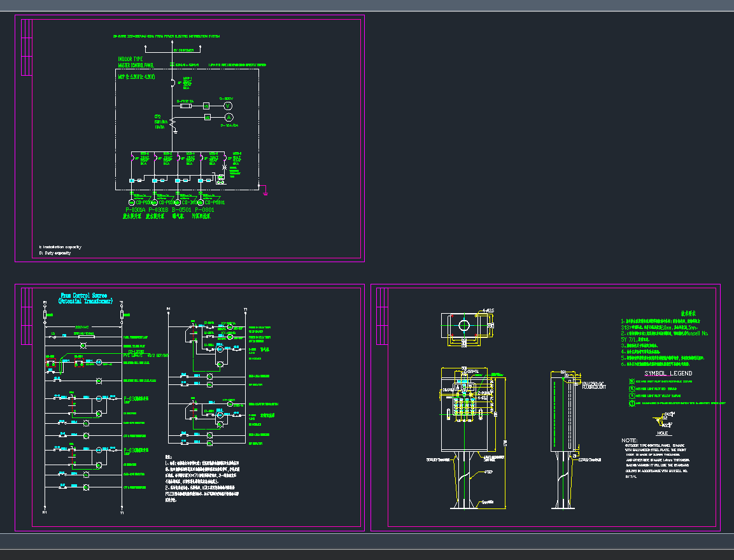The width and height of the screenshot is (734, 560).
Task: Select the B-0501 equipment label
Action: click(181, 209)
